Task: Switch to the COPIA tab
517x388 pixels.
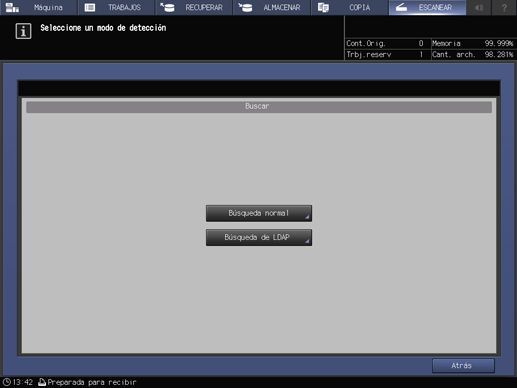Action: point(349,7)
